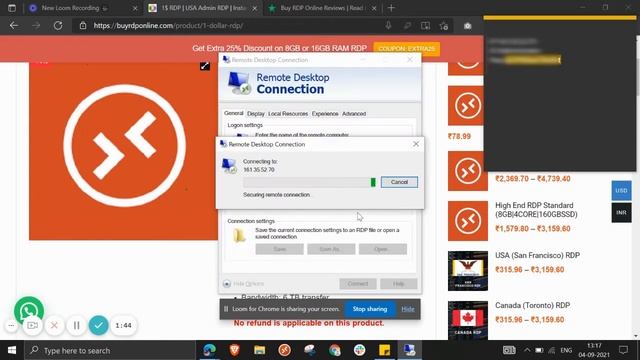Open File Explorer from taskbar
640x360 pixels.
pos(260,350)
